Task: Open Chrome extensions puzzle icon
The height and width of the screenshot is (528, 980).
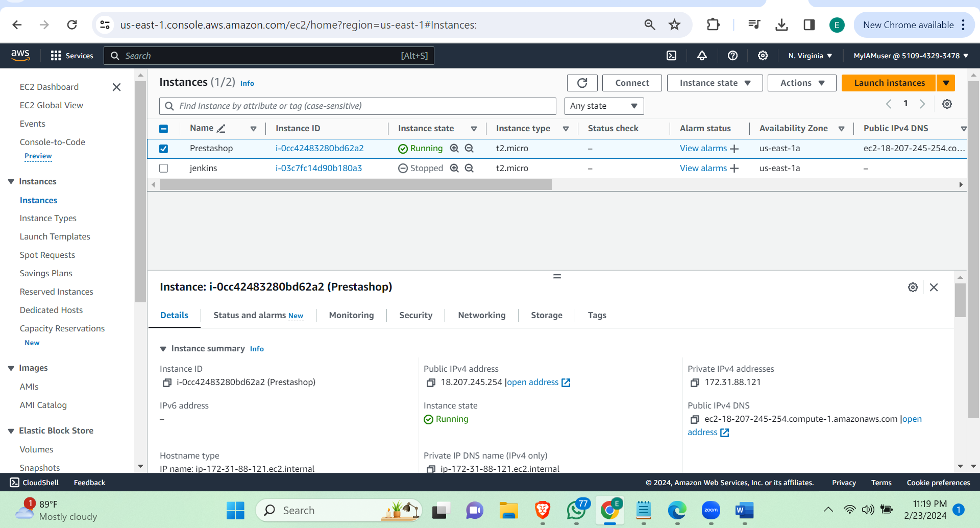Action: 713,25
